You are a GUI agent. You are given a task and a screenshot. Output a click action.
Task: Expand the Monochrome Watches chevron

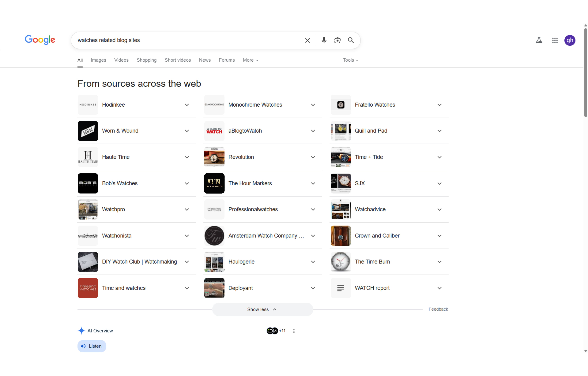[313, 105]
